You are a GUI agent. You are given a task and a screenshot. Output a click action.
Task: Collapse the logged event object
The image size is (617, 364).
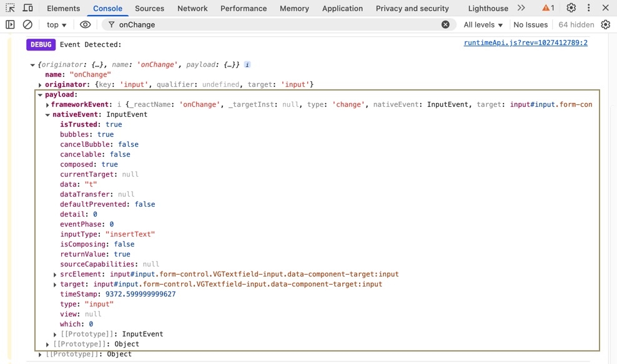[x=32, y=65]
